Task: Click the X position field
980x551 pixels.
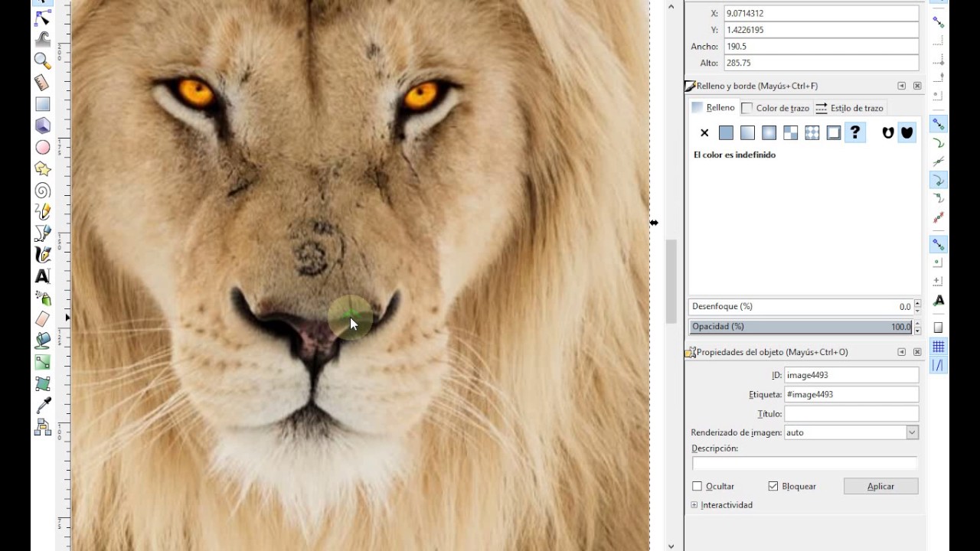Action: [822, 13]
